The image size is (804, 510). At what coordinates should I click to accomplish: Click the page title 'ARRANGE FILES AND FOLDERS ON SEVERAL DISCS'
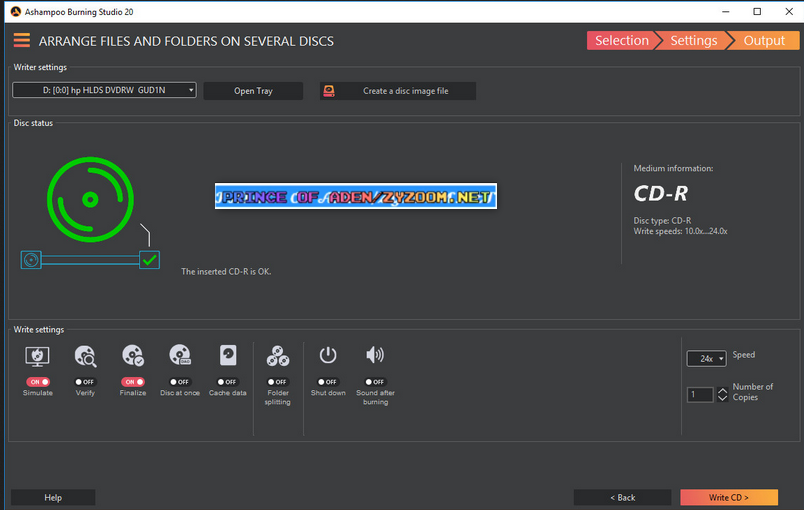pos(186,41)
